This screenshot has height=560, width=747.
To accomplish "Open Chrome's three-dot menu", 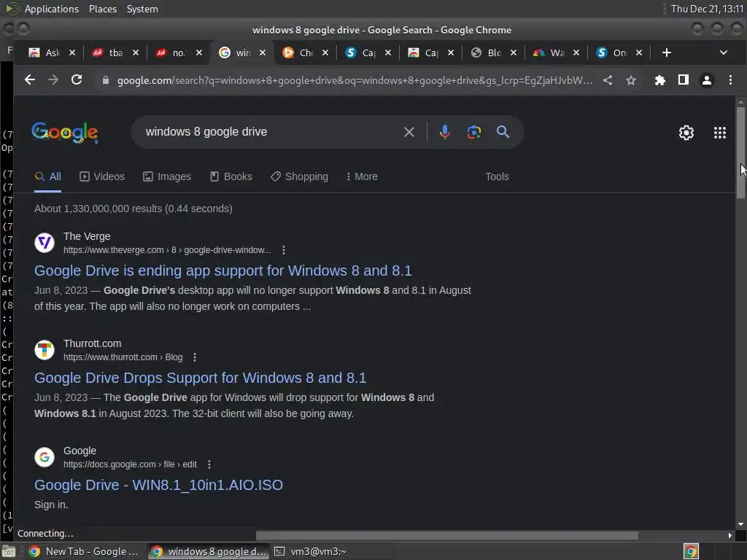I will (x=730, y=80).
